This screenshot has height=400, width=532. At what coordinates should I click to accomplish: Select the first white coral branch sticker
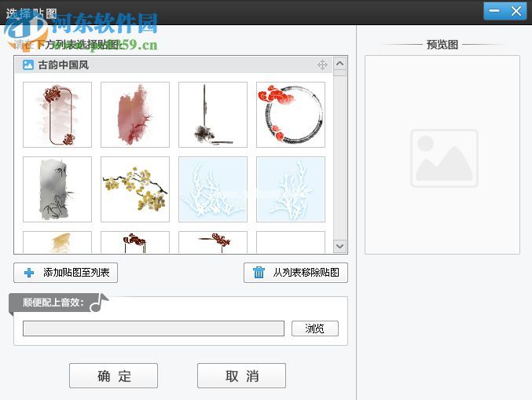213,189
